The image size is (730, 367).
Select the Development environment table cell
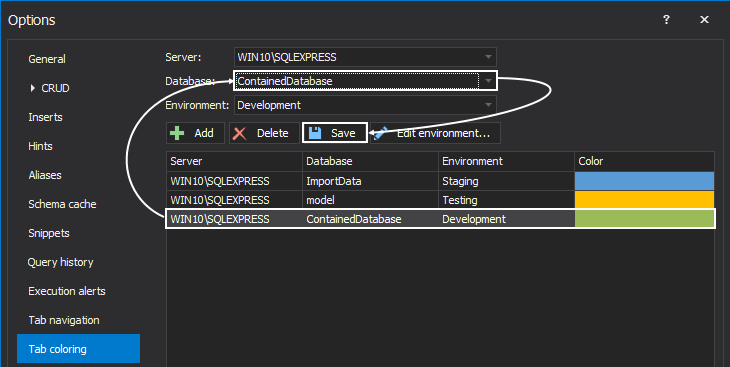click(506, 219)
